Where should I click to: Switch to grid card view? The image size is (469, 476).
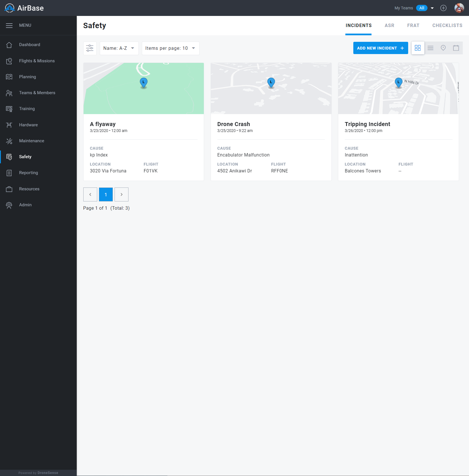418,48
